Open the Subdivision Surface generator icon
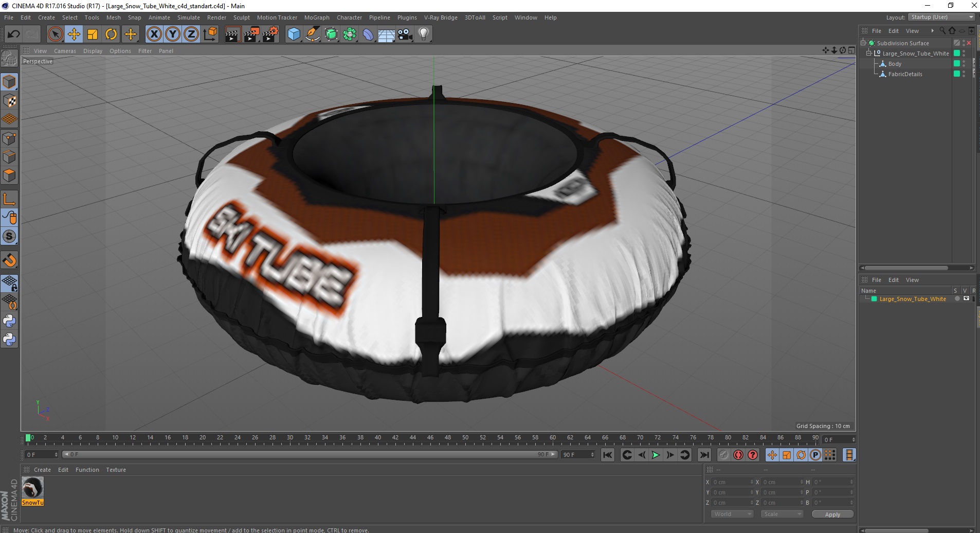 point(331,34)
